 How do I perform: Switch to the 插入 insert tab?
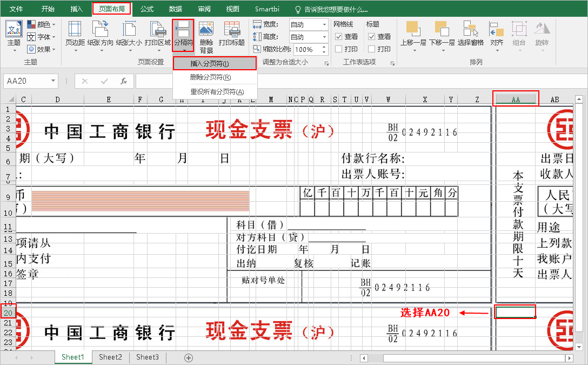coord(77,9)
